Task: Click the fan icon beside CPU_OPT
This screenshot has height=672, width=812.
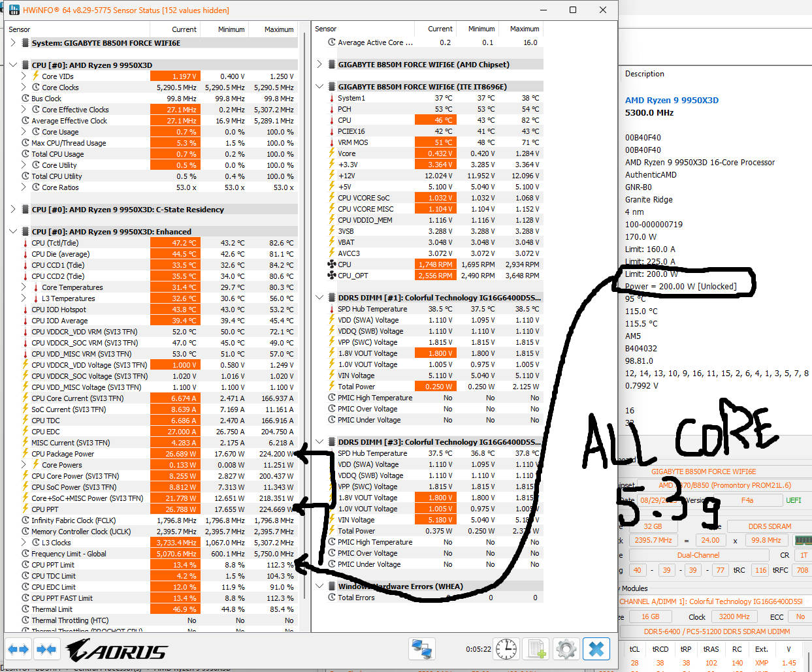Action: coord(331,276)
